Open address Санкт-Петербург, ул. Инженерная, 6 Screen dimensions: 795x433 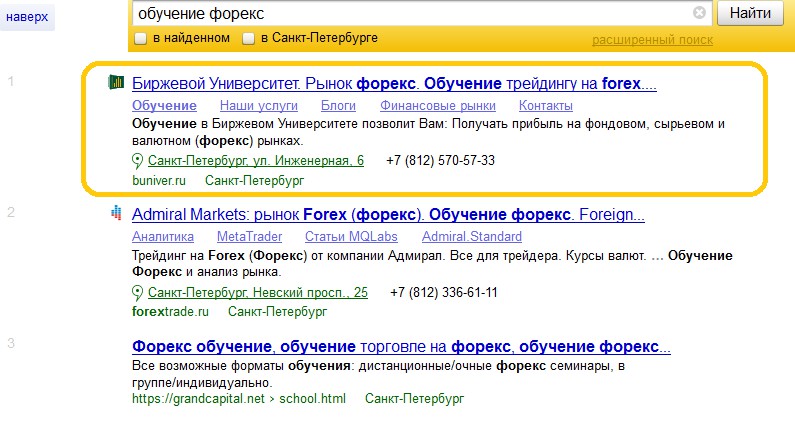256,161
